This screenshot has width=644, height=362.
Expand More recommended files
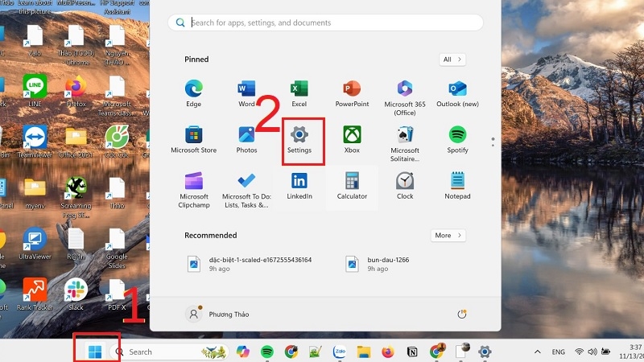pos(448,235)
